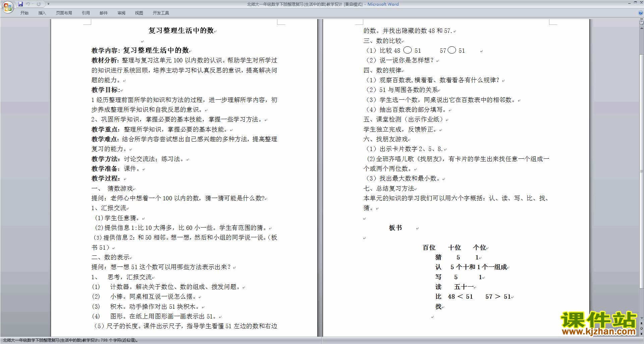Click scrollbar up arrow
Viewport: 644px width, 344px height.
(x=641, y=28)
